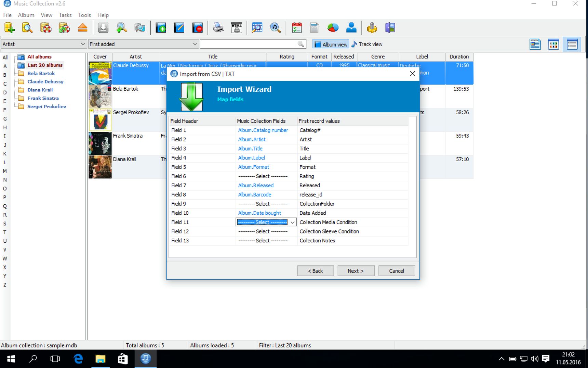This screenshot has width=588, height=368.
Task: Select the Frank Sinatra folder in tree
Action: pos(43,98)
